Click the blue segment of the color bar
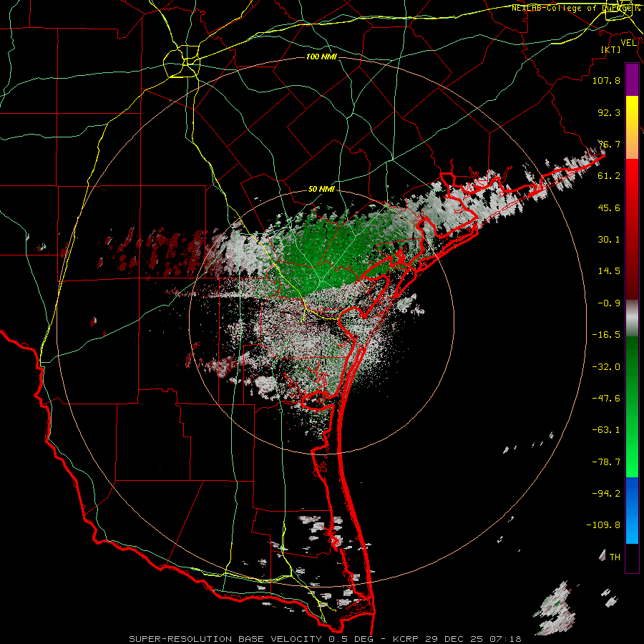The width and height of the screenshot is (644, 644). pos(632,510)
